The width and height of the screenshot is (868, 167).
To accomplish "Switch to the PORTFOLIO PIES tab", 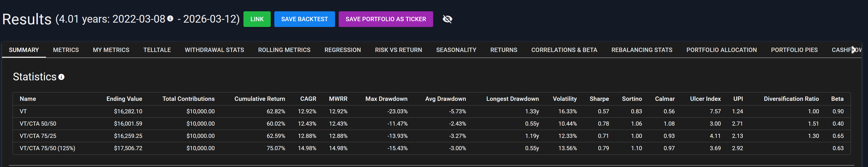I will pos(794,50).
